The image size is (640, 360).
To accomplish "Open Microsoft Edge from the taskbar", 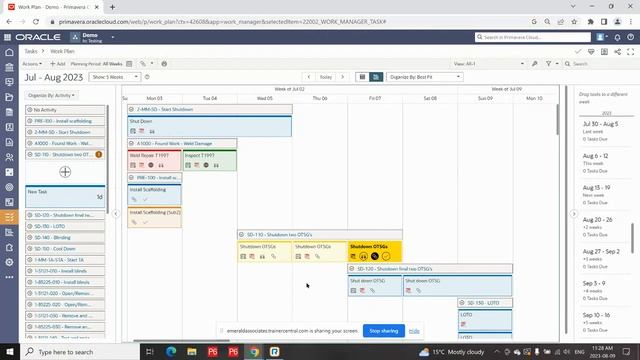I will tap(171, 351).
